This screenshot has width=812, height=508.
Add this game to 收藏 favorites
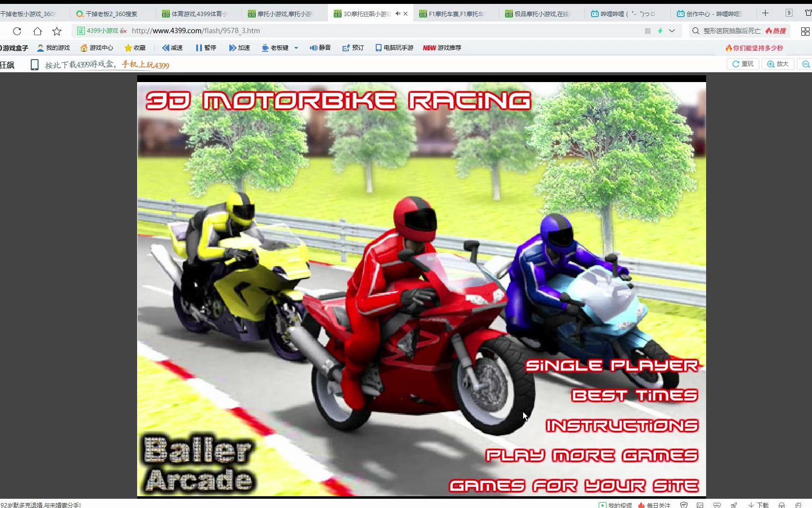[x=135, y=48]
